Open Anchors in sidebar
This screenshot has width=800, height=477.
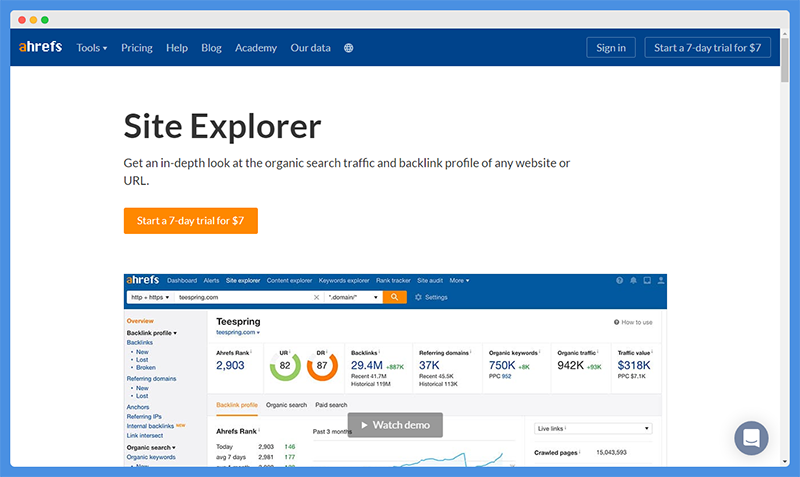138,407
